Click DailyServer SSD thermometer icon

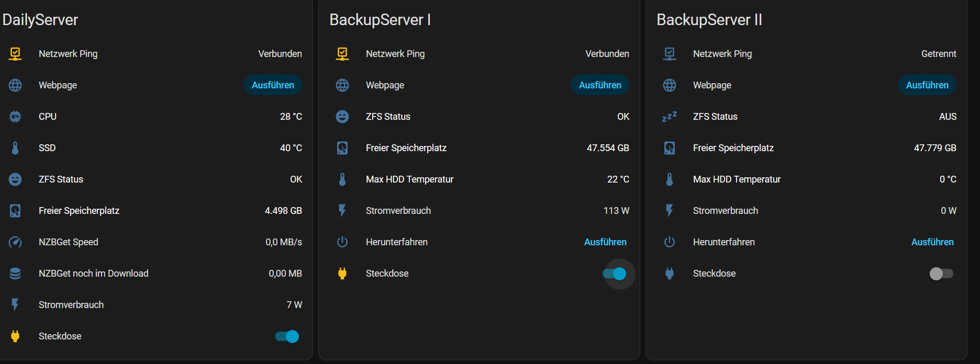click(x=15, y=148)
